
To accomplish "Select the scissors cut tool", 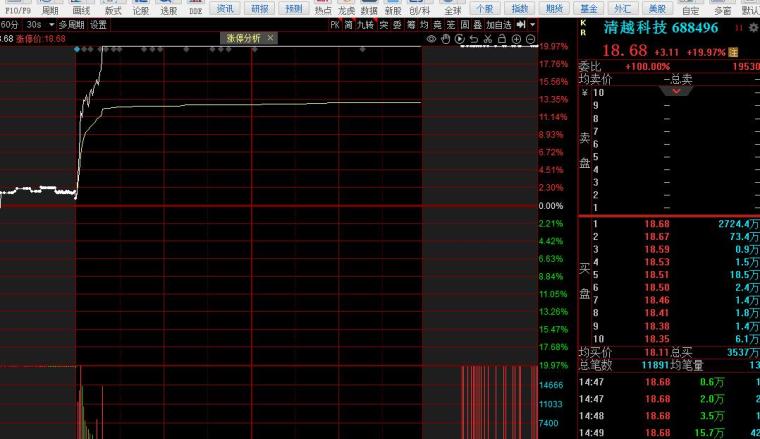I will pos(488,39).
